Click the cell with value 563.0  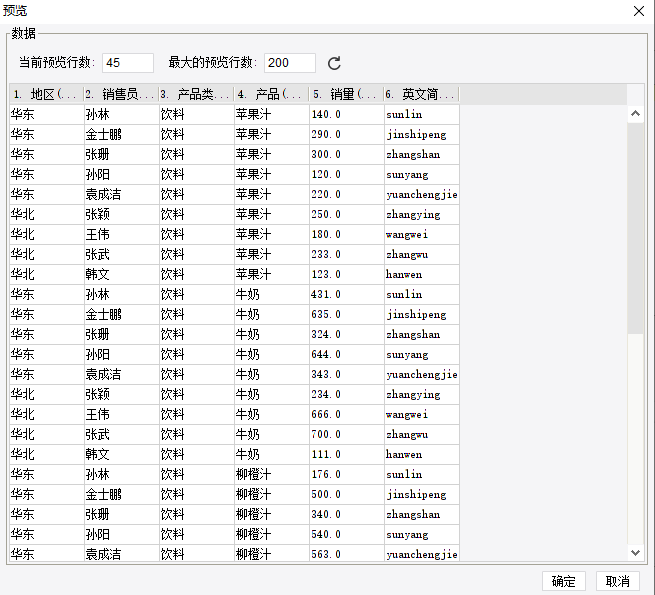[347, 554]
